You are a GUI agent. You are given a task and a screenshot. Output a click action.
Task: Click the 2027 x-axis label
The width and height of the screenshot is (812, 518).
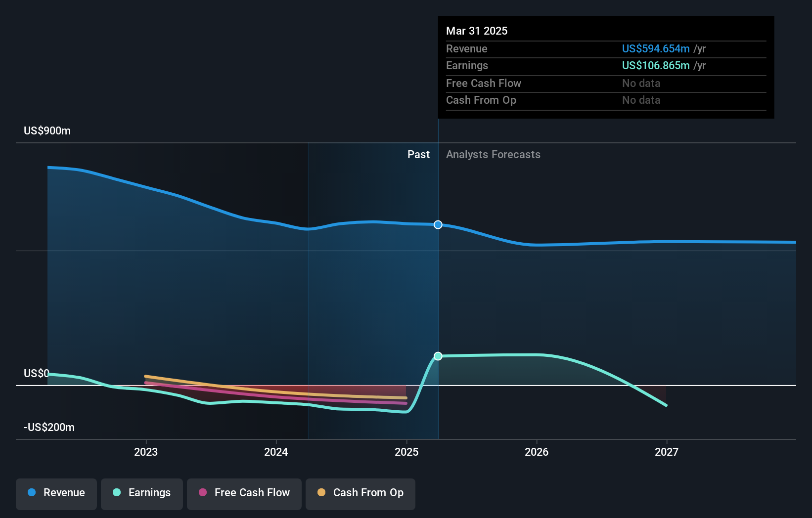[667, 452]
